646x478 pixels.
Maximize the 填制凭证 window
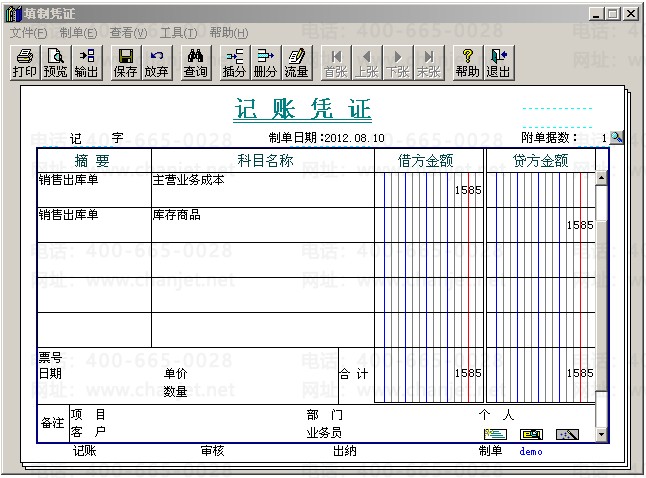(x=613, y=14)
